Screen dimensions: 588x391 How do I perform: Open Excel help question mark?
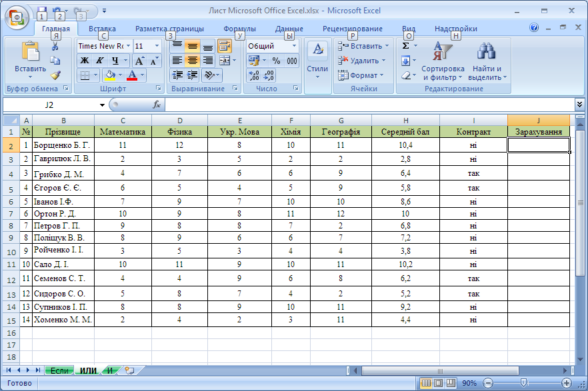tap(535, 27)
